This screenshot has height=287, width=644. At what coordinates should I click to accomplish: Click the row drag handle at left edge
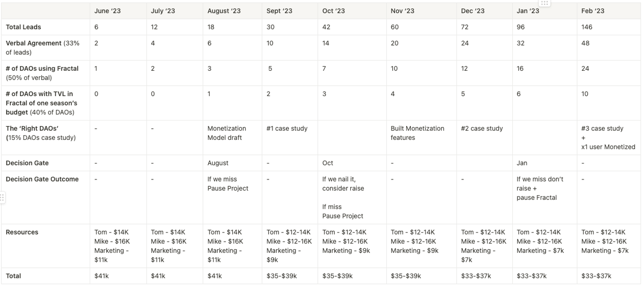click(2, 197)
